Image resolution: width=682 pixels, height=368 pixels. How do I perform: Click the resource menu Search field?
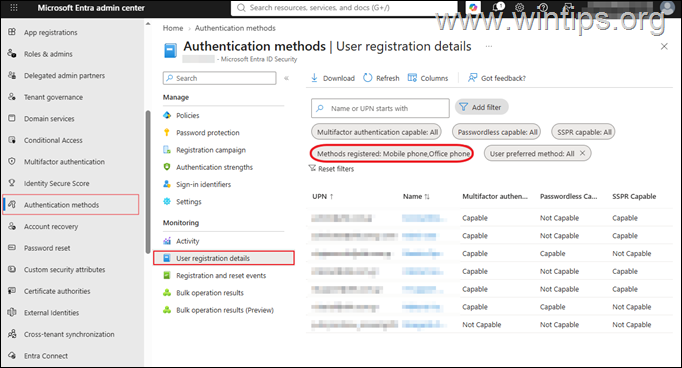(x=220, y=78)
